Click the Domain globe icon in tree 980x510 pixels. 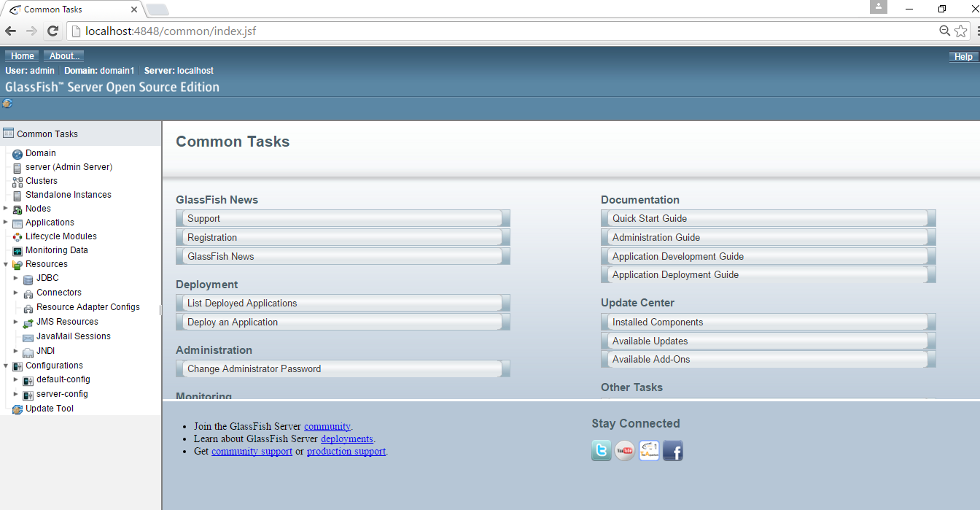[x=17, y=154]
